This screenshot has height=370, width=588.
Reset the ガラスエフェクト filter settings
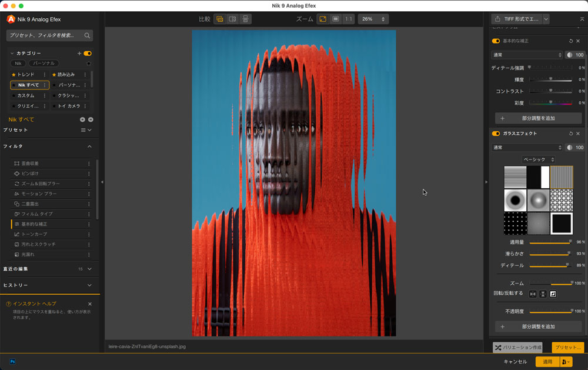coord(571,134)
